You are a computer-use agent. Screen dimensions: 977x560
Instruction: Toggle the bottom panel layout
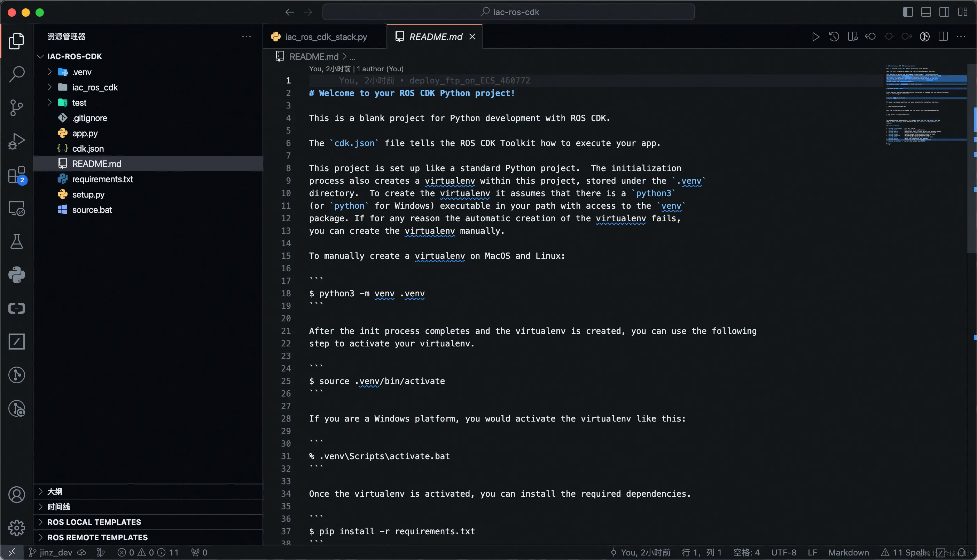pos(926,12)
